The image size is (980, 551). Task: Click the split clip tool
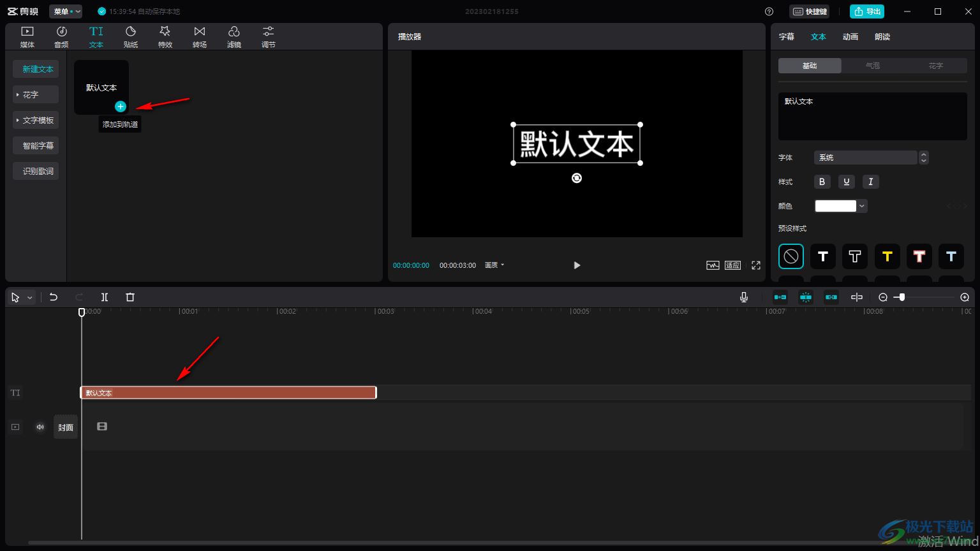click(105, 297)
